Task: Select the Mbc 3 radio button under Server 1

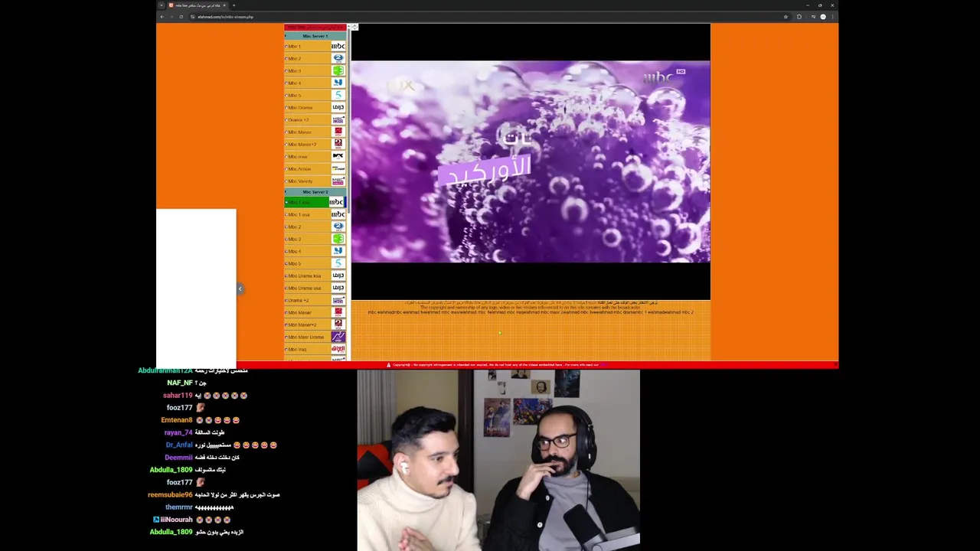Action: pos(286,71)
